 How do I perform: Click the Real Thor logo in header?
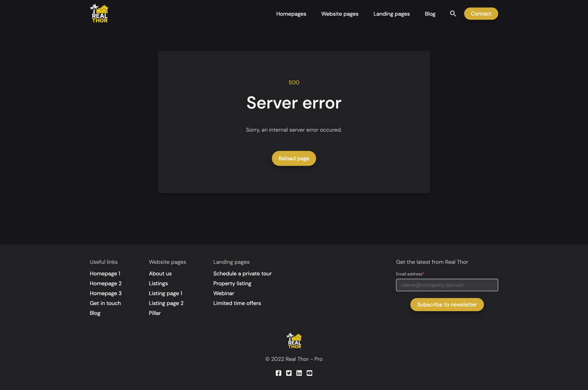tap(99, 13)
